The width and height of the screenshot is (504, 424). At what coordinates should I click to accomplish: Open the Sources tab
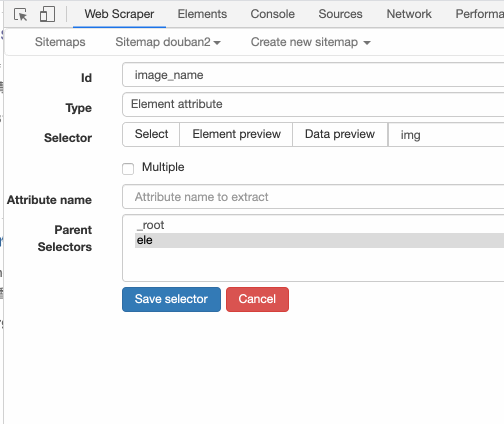340,14
